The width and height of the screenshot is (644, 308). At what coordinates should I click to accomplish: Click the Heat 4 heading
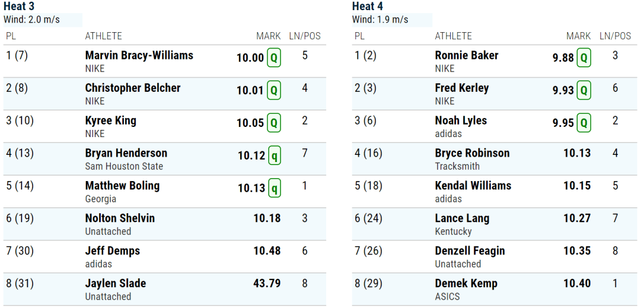367,6
